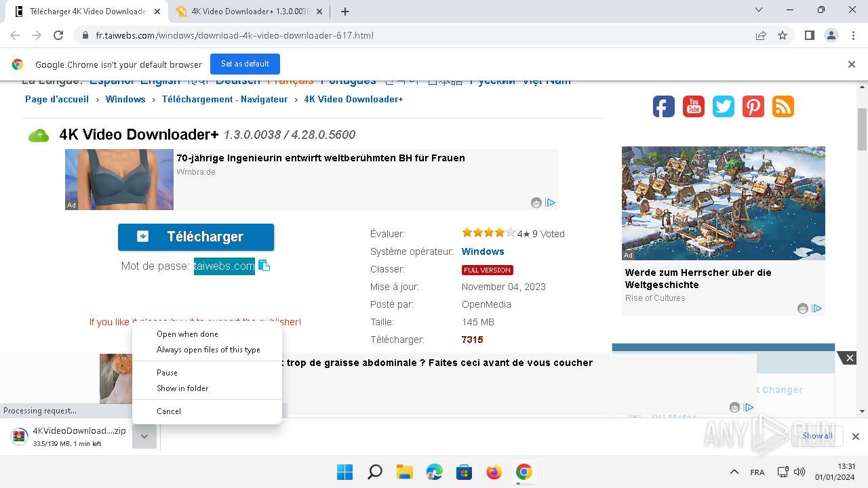Click the 'Windows' operating system link
The width and height of the screenshot is (868, 488).
pyautogui.click(x=483, y=251)
